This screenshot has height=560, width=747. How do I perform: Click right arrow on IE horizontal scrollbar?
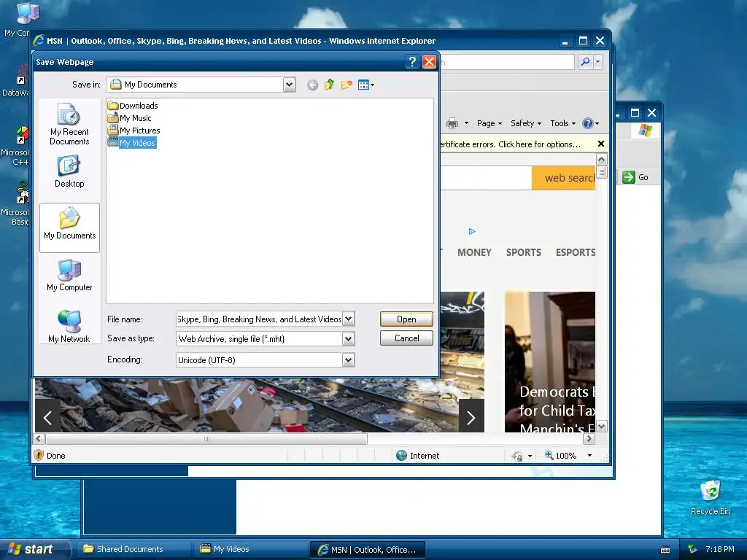(x=589, y=438)
